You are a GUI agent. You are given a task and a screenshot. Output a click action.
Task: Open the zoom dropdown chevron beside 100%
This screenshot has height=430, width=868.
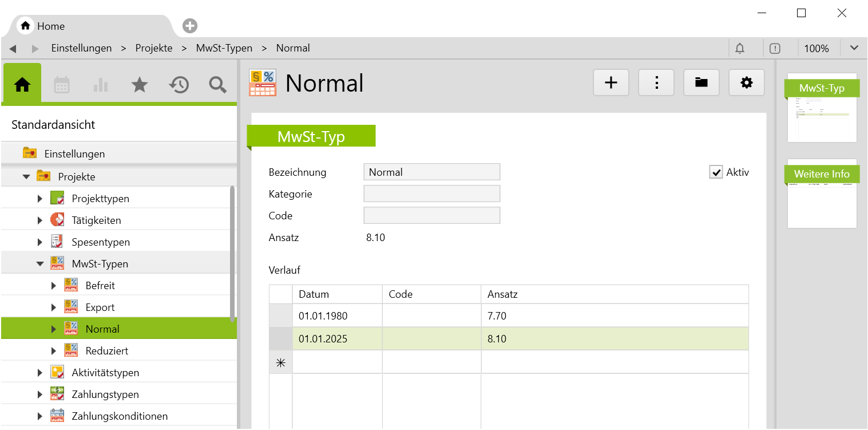854,48
